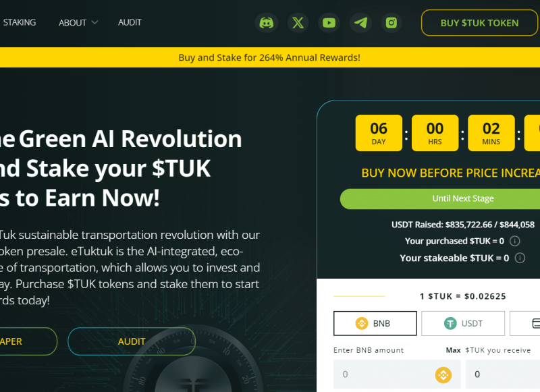540x392 pixels.
Task: Select BNB payment option
Action: [375, 323]
